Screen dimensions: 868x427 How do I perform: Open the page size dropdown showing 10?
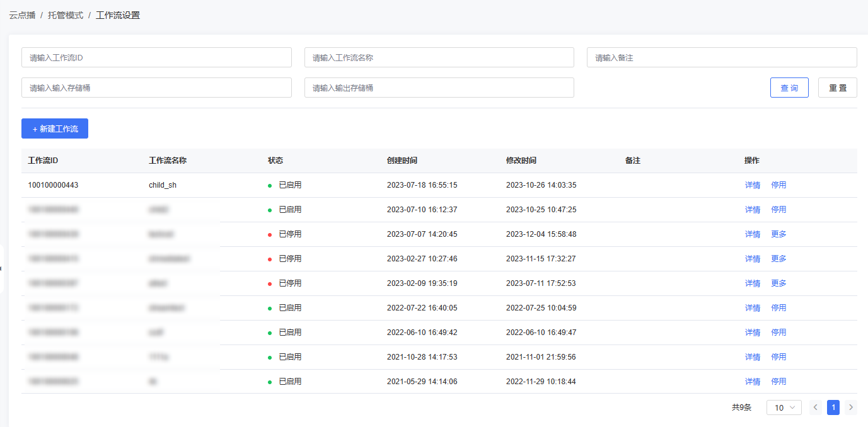coord(784,407)
